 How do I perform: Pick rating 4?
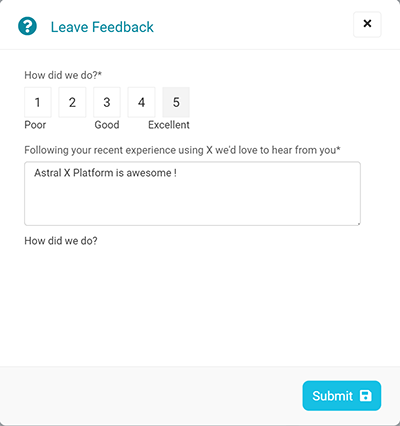tap(141, 102)
